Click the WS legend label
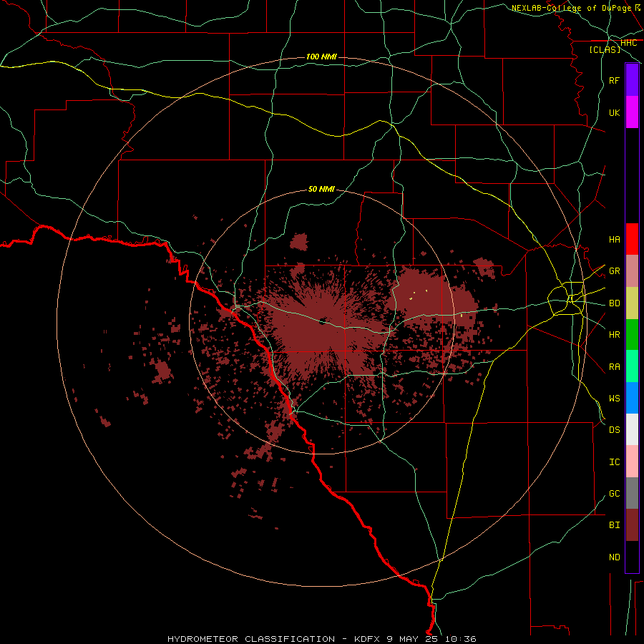This screenshot has width=644, height=644. pyautogui.click(x=614, y=399)
